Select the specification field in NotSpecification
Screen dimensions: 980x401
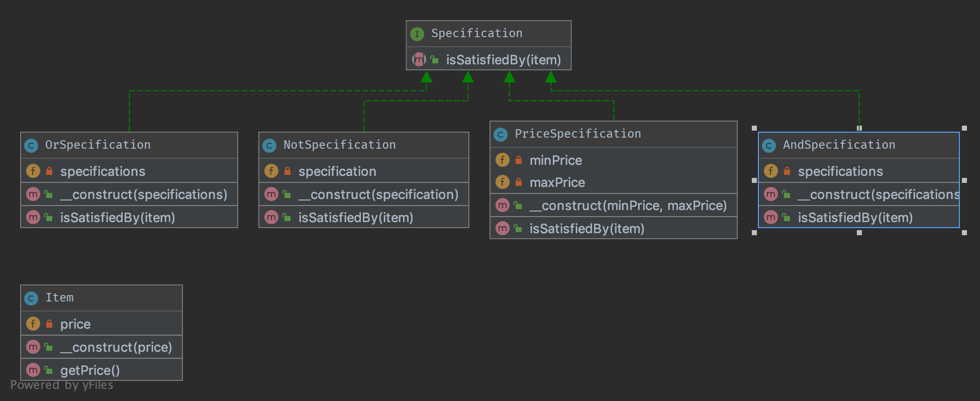337,171
